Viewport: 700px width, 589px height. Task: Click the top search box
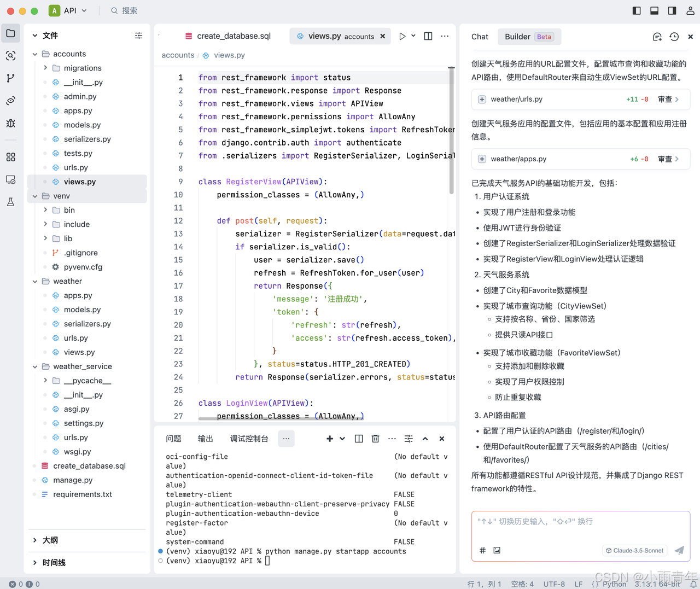[x=125, y=10]
